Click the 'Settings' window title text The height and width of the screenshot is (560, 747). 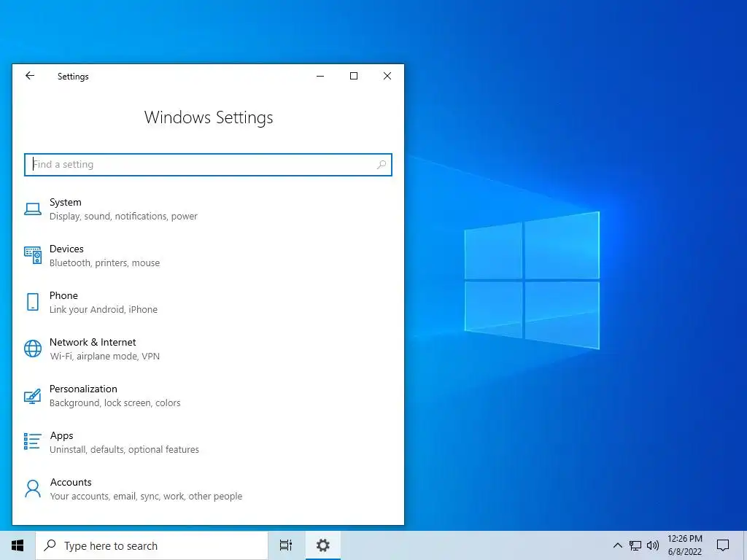coord(73,77)
